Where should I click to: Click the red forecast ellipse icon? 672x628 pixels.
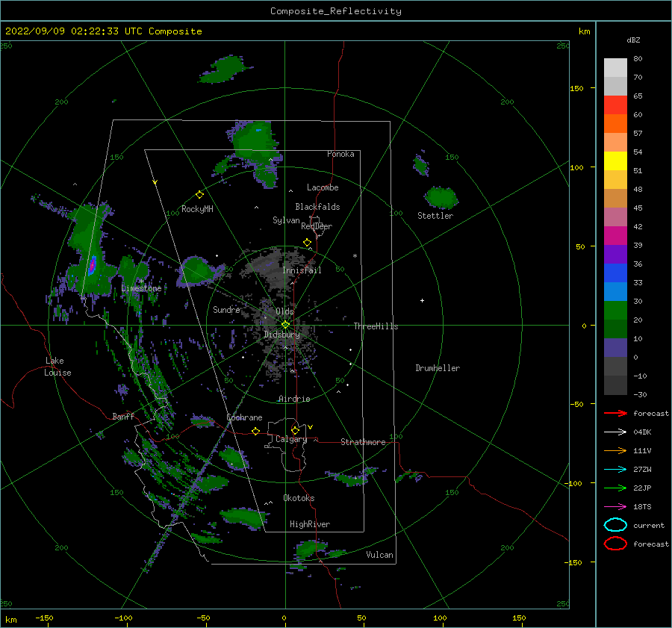(x=615, y=544)
